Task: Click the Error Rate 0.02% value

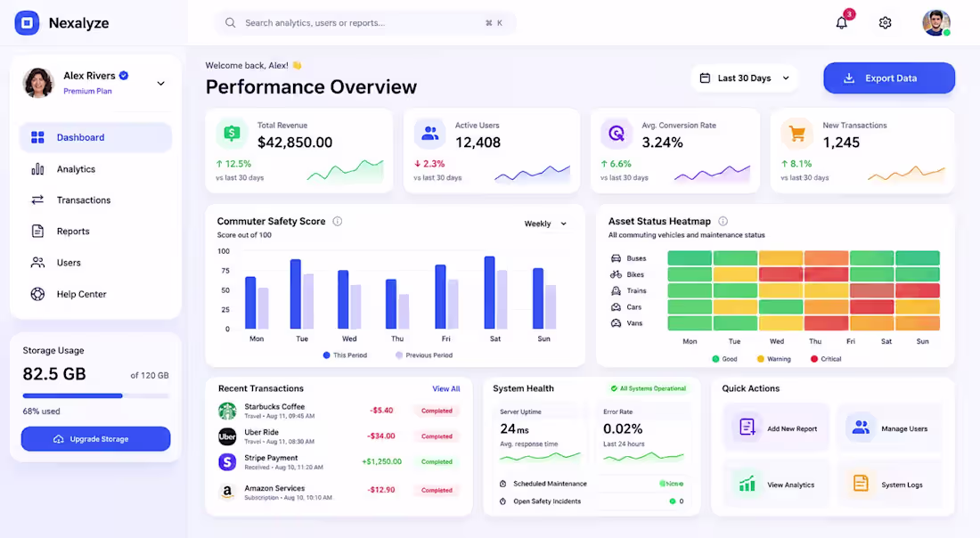Action: click(x=623, y=428)
